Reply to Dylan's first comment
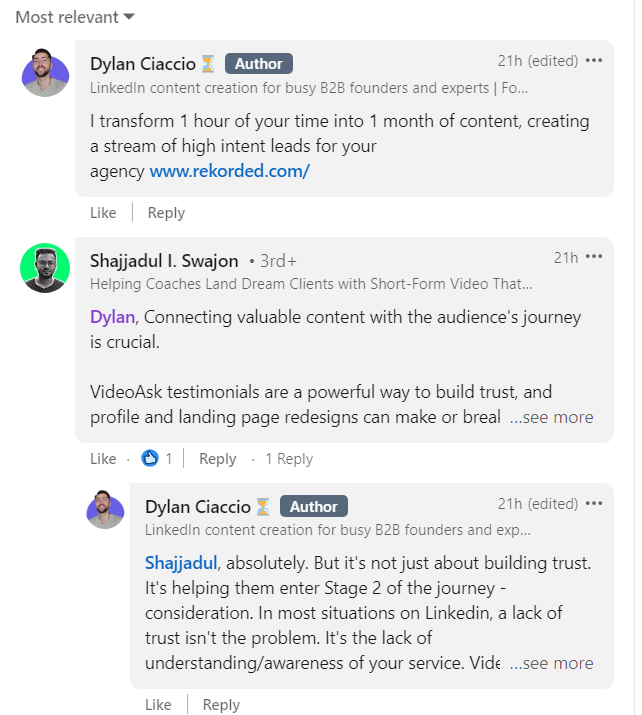642x715 pixels. coord(166,213)
